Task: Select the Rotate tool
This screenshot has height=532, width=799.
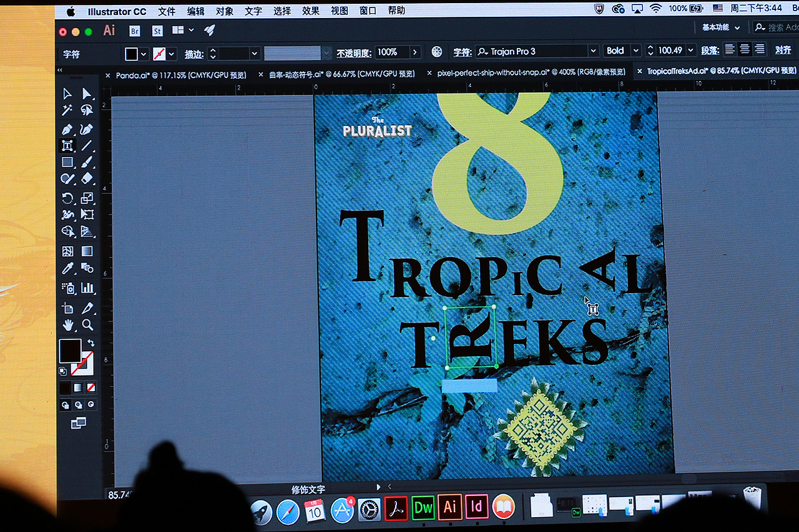Action: point(67,198)
